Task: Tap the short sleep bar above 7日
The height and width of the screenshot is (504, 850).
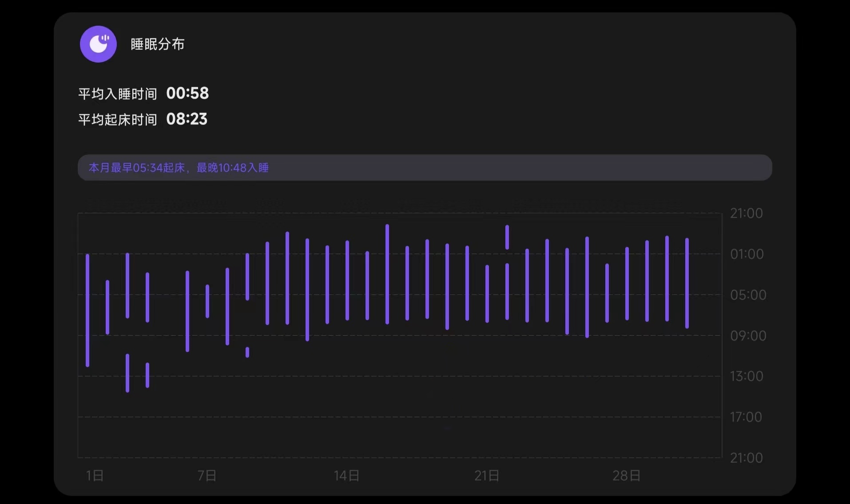Action: pyautogui.click(x=207, y=301)
